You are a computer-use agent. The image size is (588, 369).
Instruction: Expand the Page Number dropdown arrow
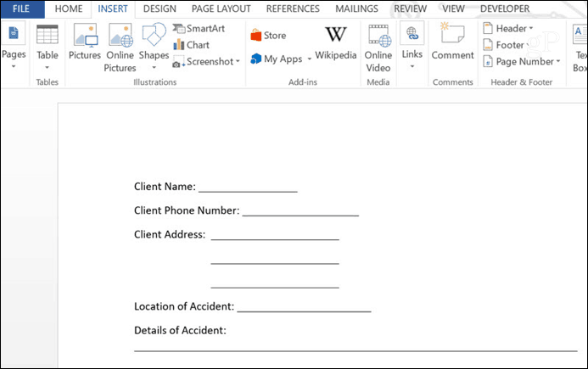click(558, 61)
